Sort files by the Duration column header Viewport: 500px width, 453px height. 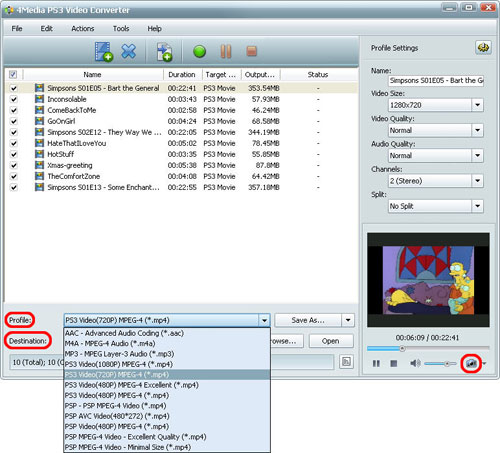click(182, 75)
